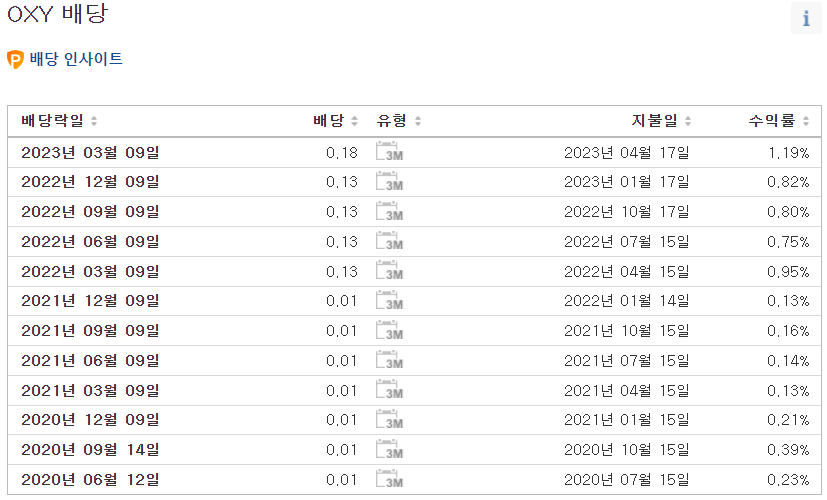This screenshot has width=827, height=500.
Task: Select ex-dividend date 2020년 12월 09일
Action: (x=90, y=420)
